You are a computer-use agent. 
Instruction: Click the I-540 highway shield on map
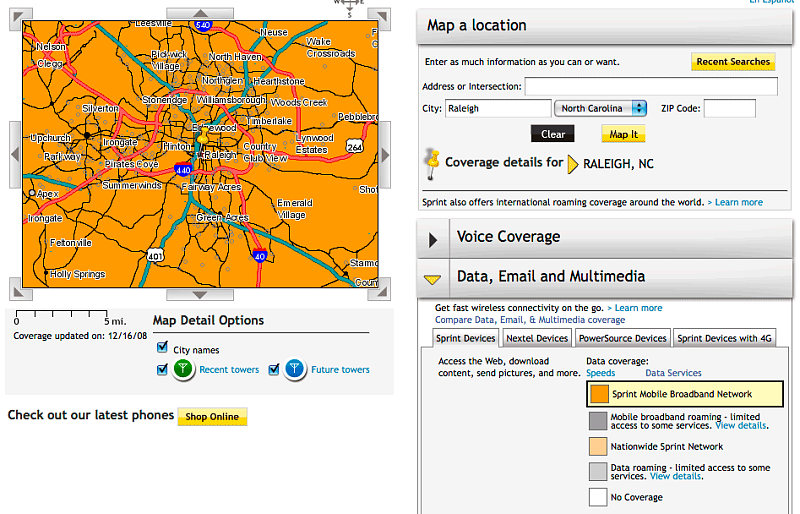(203, 25)
